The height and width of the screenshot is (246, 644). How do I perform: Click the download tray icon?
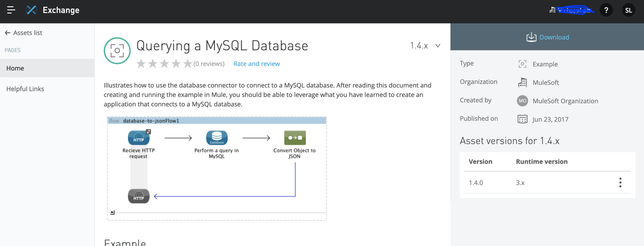coord(531,37)
